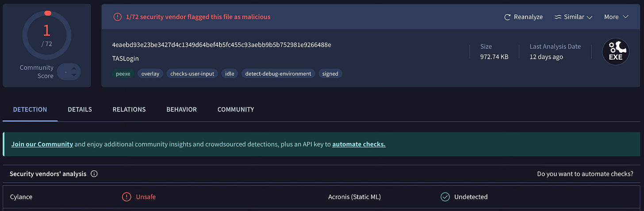The width and height of the screenshot is (644, 211).
Task: Click the Reanalyze refresh icon
Action: pyautogui.click(x=507, y=17)
